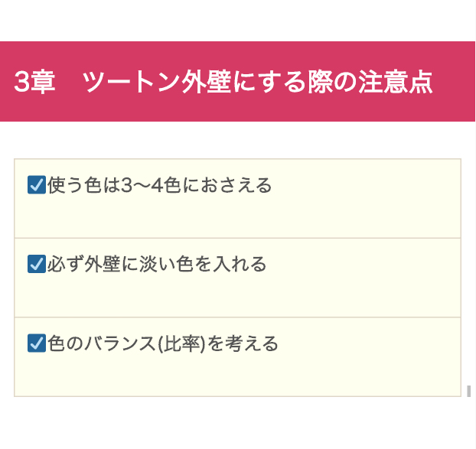The image size is (476, 449).
Task: Select the text 必ず外壁に淡い色を入れる
Action: click(157, 264)
